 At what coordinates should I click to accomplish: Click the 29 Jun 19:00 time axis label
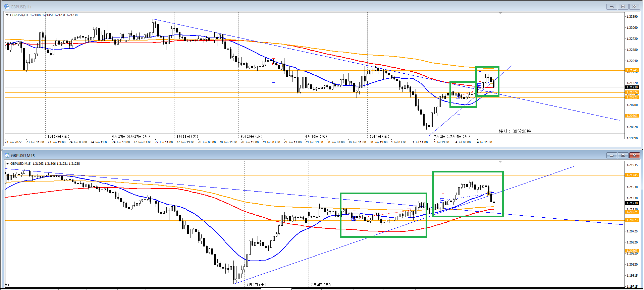pyautogui.click(x=314, y=142)
